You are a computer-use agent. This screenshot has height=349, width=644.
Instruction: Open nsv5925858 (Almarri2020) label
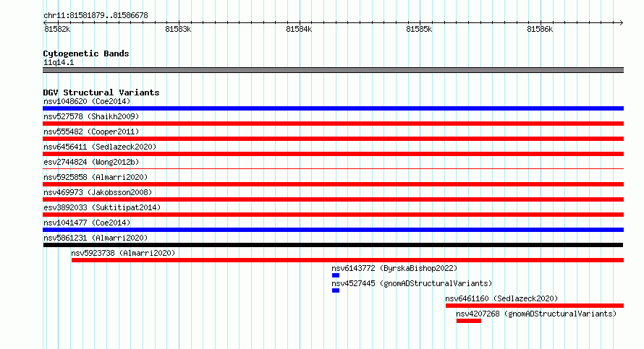click(96, 177)
